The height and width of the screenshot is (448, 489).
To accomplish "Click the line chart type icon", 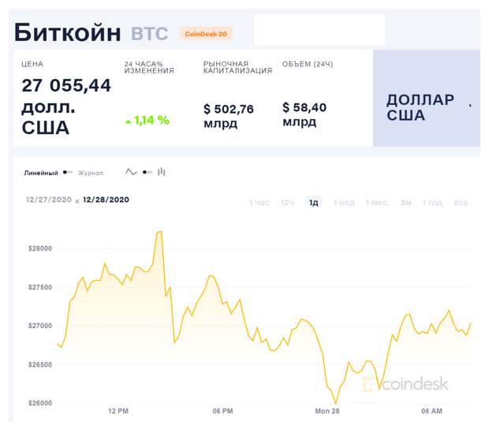I will (131, 171).
